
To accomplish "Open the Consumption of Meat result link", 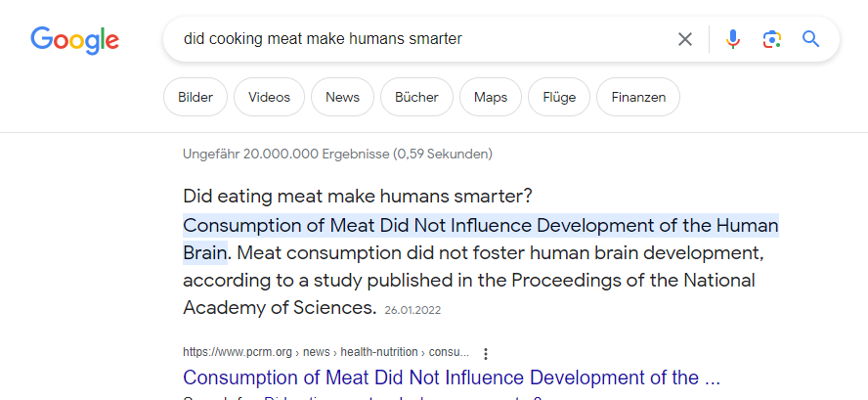I will (x=452, y=378).
